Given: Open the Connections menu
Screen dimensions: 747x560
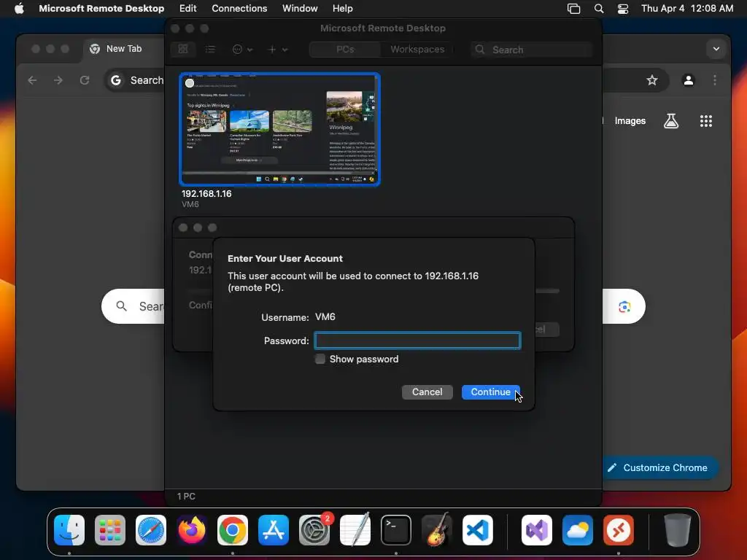Looking at the screenshot, I should 239,9.
